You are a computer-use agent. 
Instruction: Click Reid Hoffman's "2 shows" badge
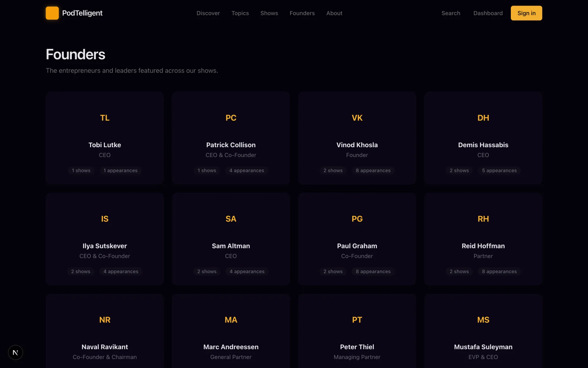coord(459,271)
